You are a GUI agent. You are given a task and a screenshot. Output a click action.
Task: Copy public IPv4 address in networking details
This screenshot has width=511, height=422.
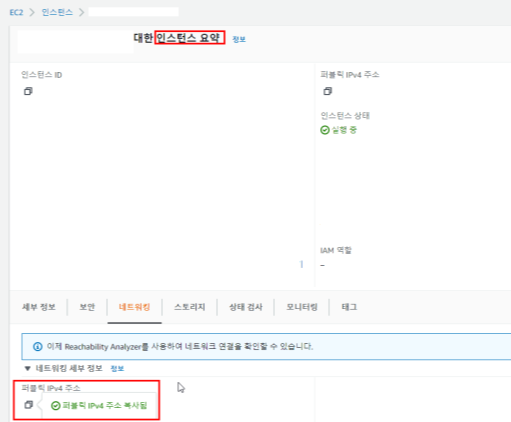coord(29,405)
